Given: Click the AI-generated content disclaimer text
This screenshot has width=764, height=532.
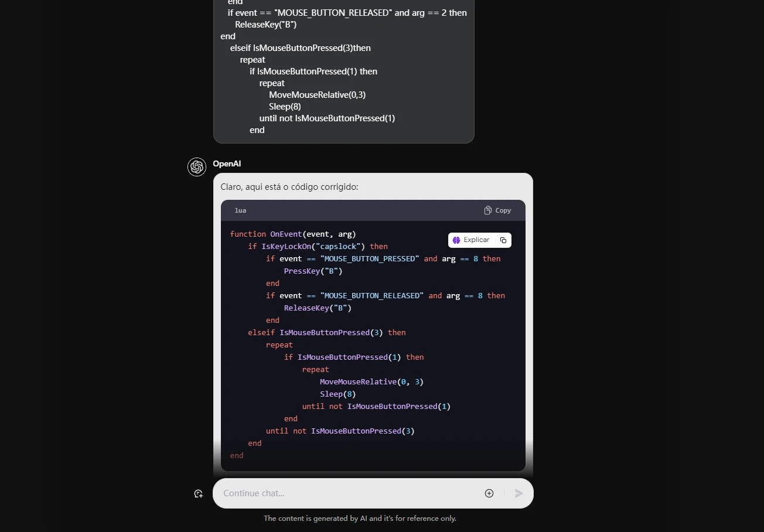Looking at the screenshot, I should tap(360, 519).
